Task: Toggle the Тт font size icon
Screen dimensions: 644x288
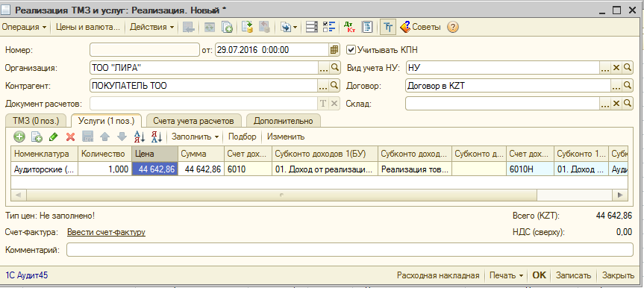Action: [388, 27]
